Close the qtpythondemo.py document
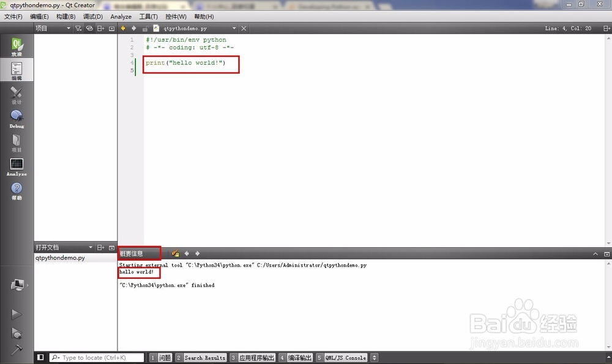The image size is (612, 364). [244, 28]
